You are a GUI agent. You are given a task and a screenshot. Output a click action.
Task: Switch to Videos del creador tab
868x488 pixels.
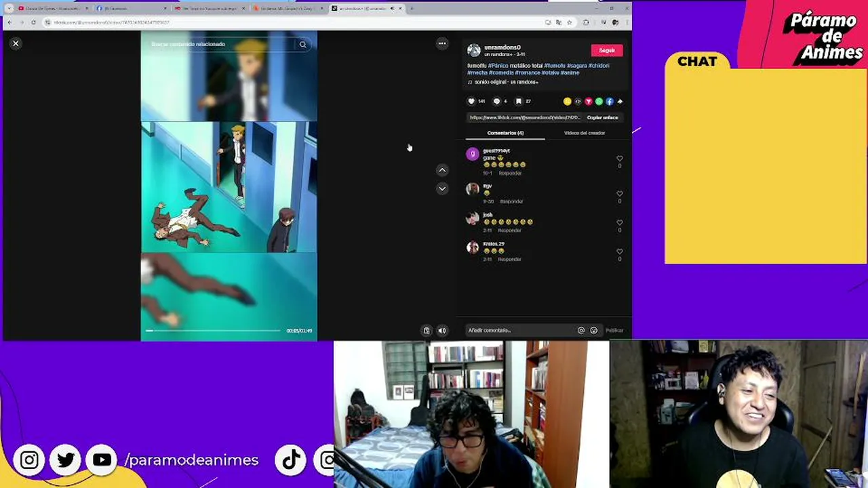585,133
